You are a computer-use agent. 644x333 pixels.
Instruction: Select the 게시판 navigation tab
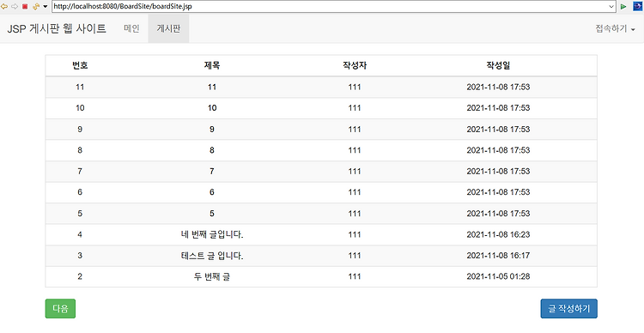[168, 28]
